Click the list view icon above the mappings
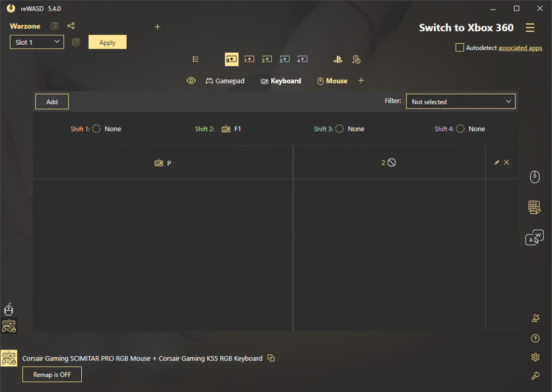 click(x=196, y=59)
